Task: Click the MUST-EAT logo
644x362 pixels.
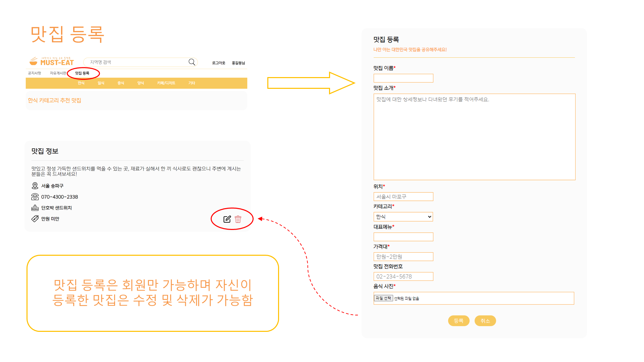Action: coord(52,61)
